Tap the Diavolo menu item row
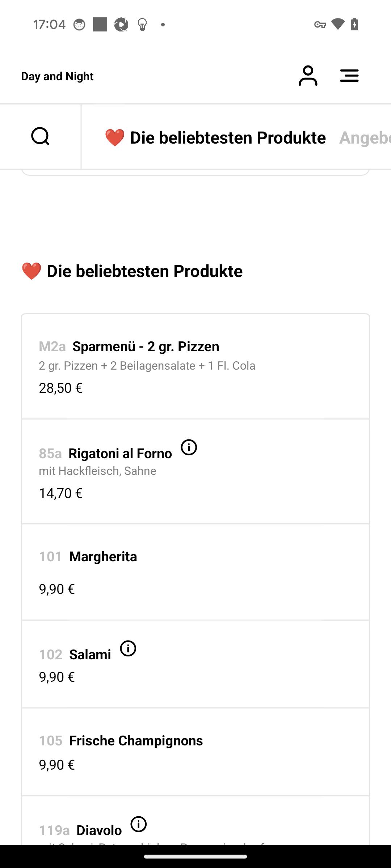 click(x=195, y=821)
